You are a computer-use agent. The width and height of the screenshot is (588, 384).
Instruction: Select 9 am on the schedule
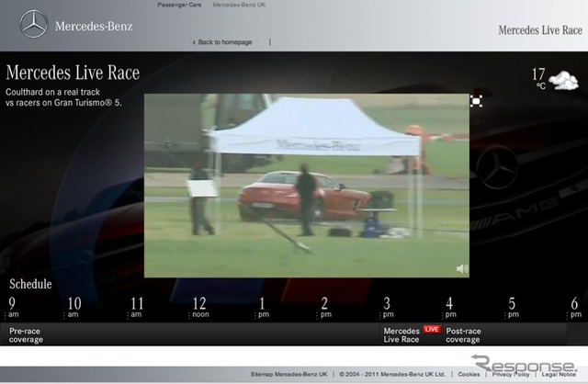pyautogui.click(x=13, y=307)
